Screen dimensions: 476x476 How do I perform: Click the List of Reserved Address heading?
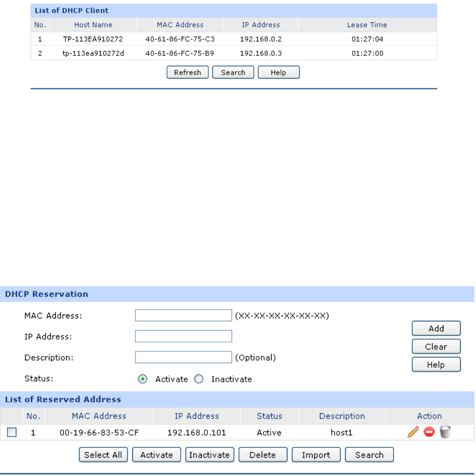coord(63,399)
